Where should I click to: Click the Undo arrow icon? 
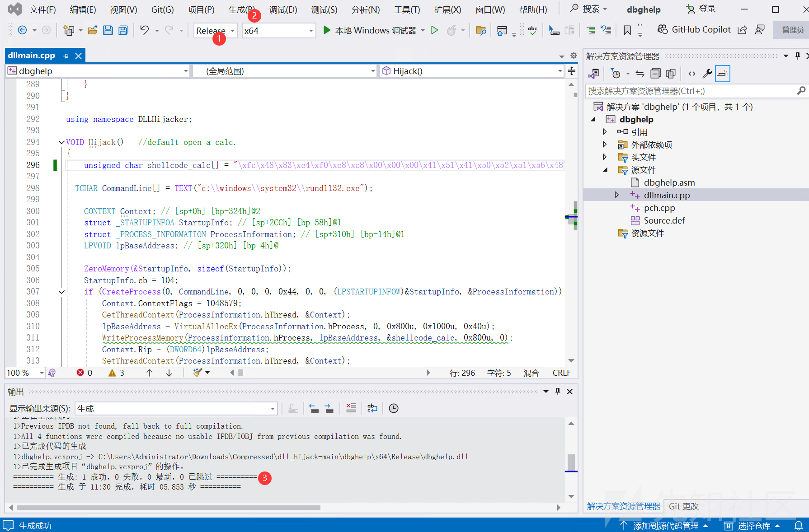[144, 30]
